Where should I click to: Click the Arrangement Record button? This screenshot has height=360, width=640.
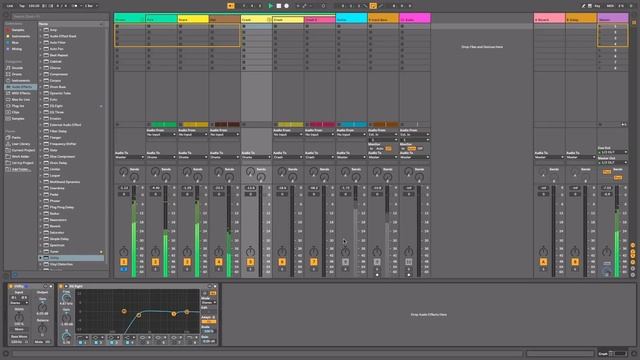click(x=287, y=6)
